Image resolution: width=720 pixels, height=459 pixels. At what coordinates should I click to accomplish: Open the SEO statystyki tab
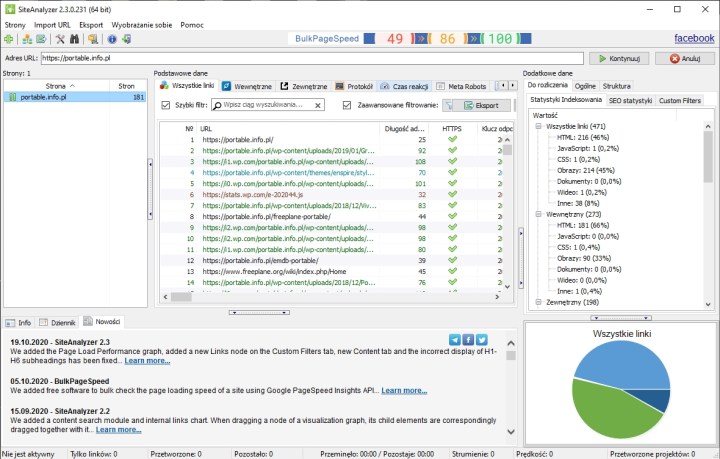pyautogui.click(x=630, y=101)
